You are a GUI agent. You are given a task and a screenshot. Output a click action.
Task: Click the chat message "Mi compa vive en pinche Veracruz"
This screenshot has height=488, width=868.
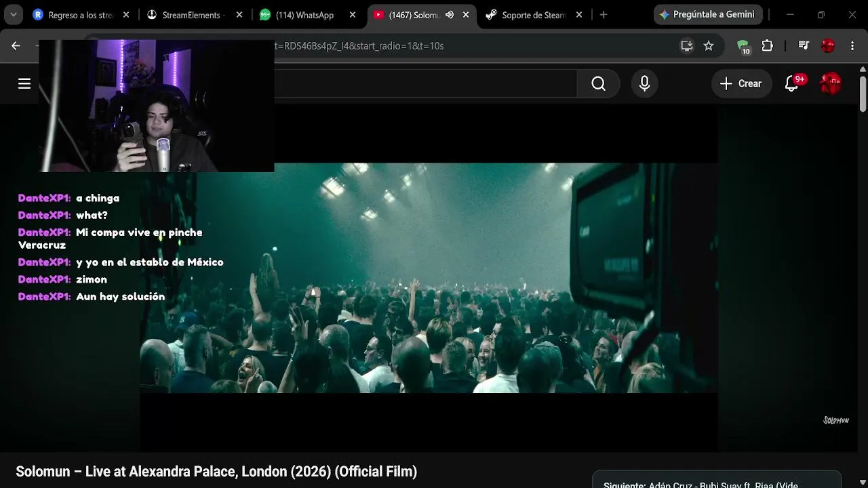(x=111, y=239)
